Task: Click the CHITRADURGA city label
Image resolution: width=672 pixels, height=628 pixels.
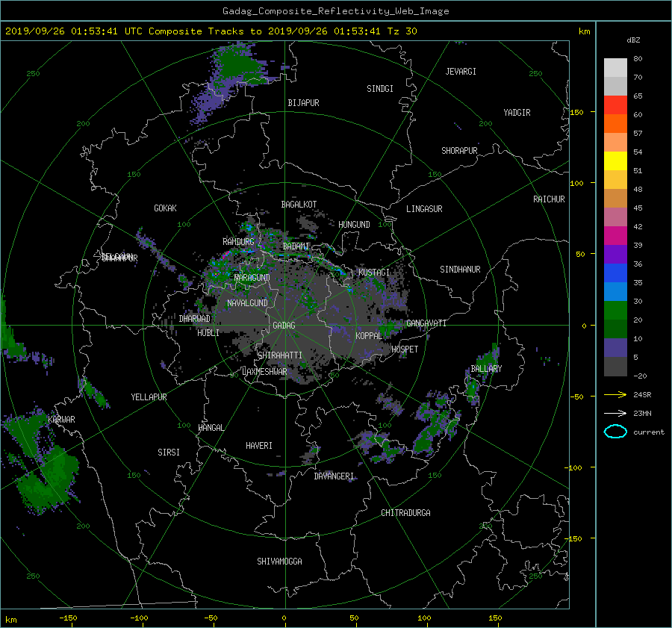Action: pos(405,513)
